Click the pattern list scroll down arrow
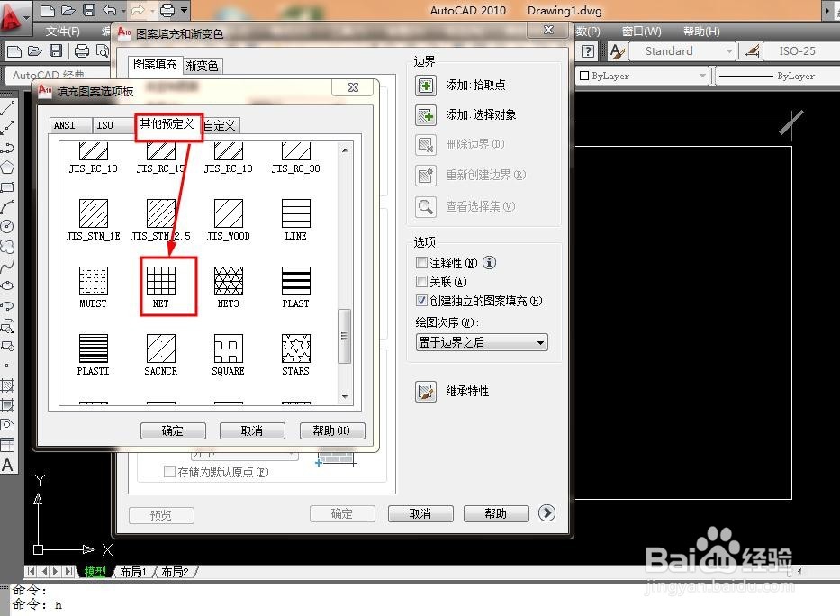 click(345, 397)
